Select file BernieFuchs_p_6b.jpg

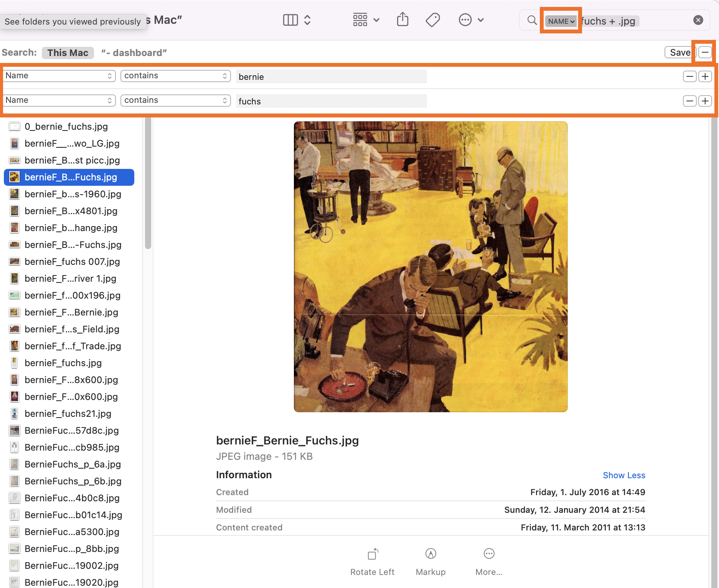[69, 481]
